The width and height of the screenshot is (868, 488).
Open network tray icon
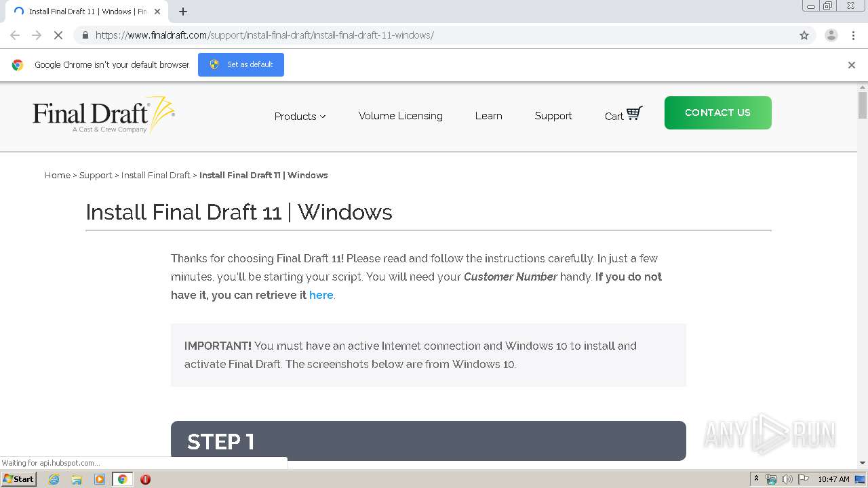(x=771, y=479)
